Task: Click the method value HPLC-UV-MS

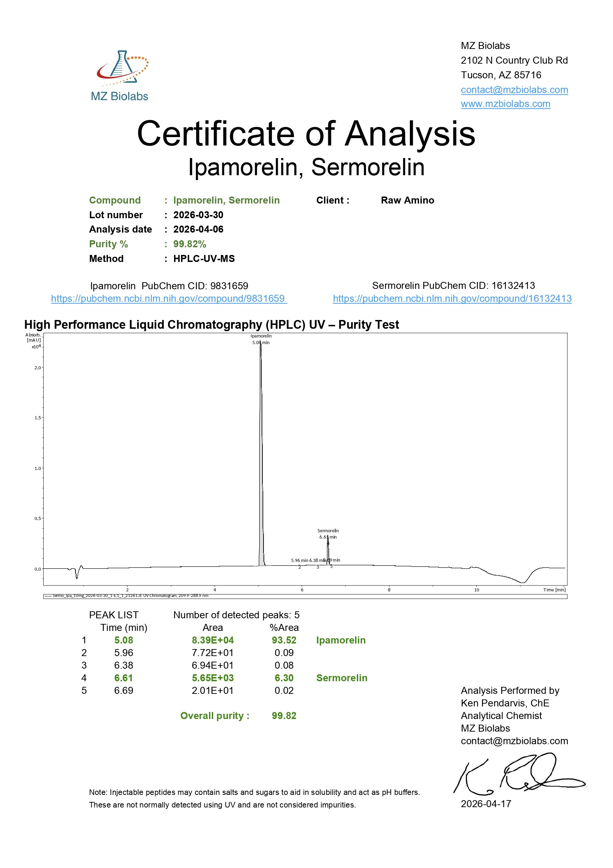Action: click(x=204, y=259)
